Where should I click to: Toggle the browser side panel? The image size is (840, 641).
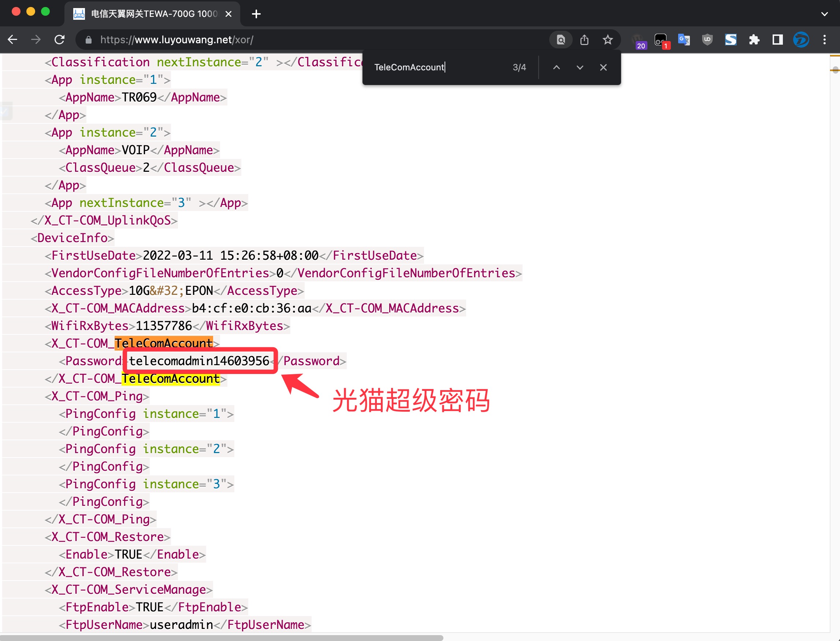tap(777, 40)
